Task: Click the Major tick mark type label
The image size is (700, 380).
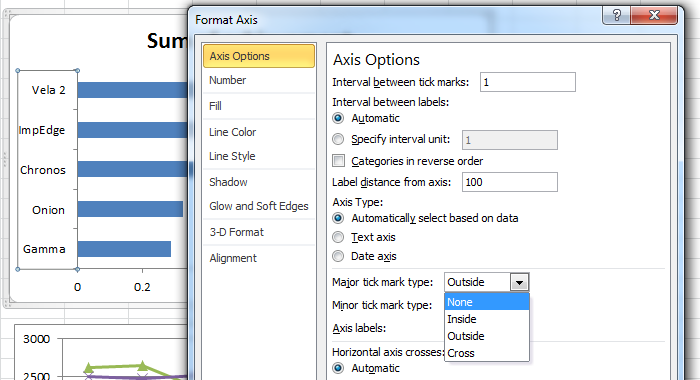Action: tap(383, 282)
